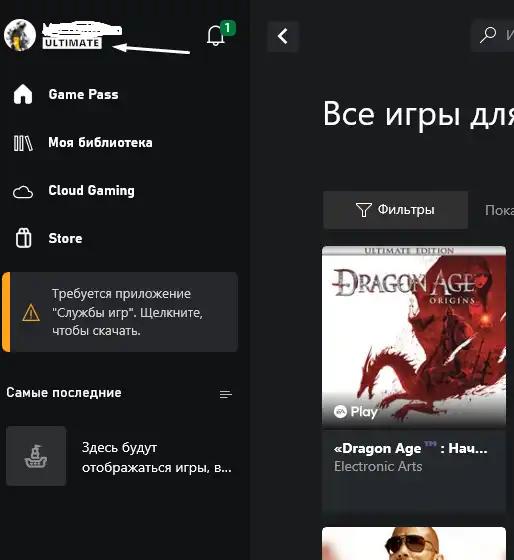Viewport: 514px width, 560px height.
Task: Click the ULTIMATE membership badge
Action: click(x=72, y=43)
